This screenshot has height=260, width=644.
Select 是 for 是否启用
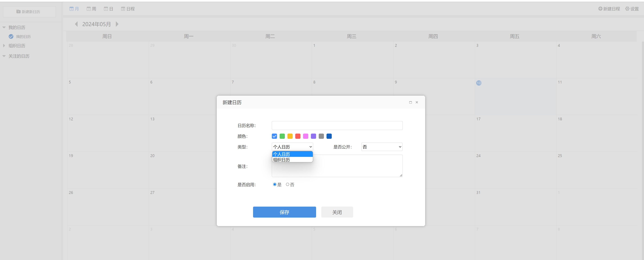click(x=275, y=184)
